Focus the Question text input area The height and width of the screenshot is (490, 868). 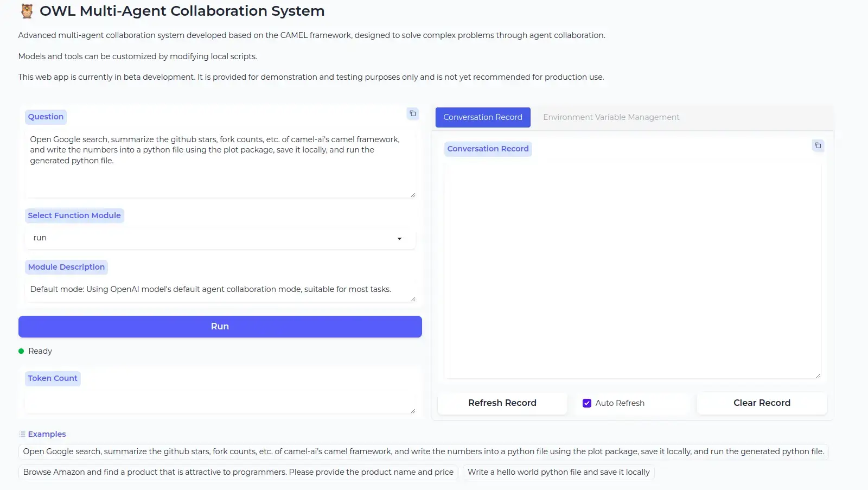[x=220, y=163]
